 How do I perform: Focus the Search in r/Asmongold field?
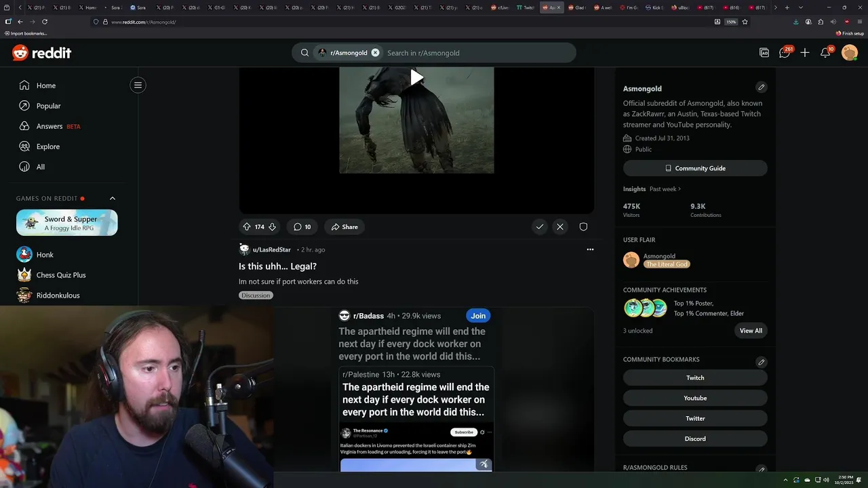[478, 53]
